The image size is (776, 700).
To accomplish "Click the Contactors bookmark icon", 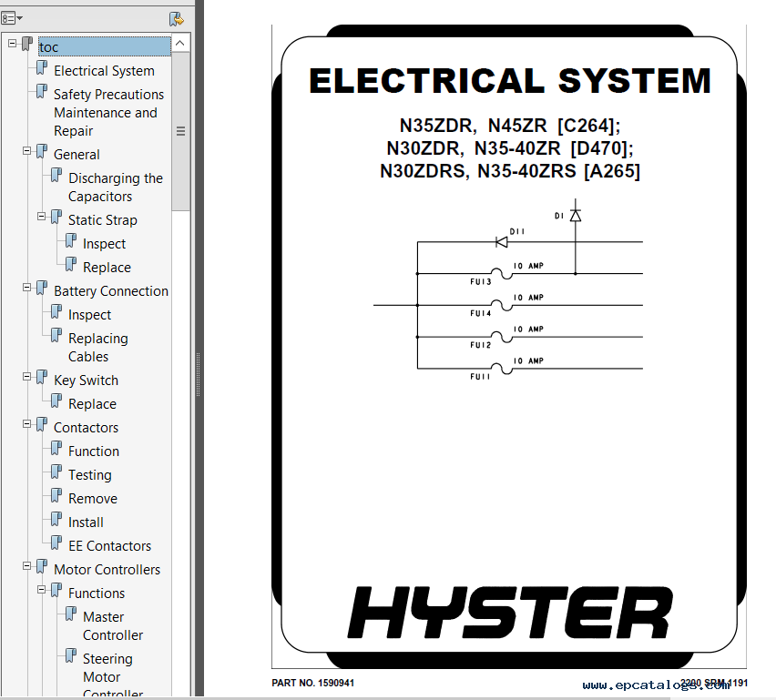I will [42, 424].
